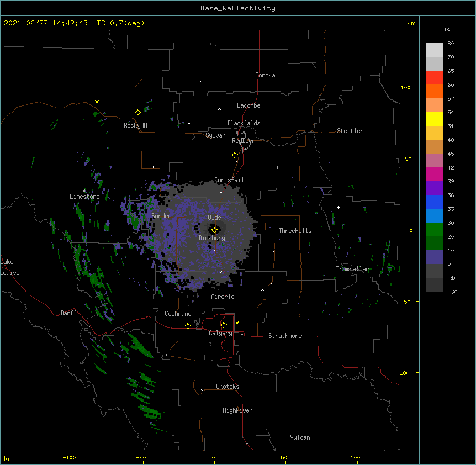Click the Stettler city label
Image resolution: width=476 pixels, height=465 pixels.
[x=350, y=131]
